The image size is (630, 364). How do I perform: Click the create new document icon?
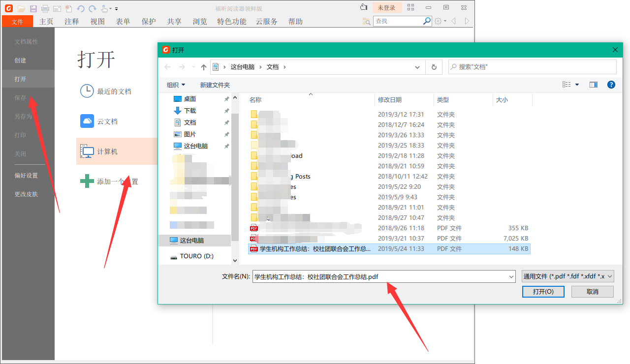point(68,8)
